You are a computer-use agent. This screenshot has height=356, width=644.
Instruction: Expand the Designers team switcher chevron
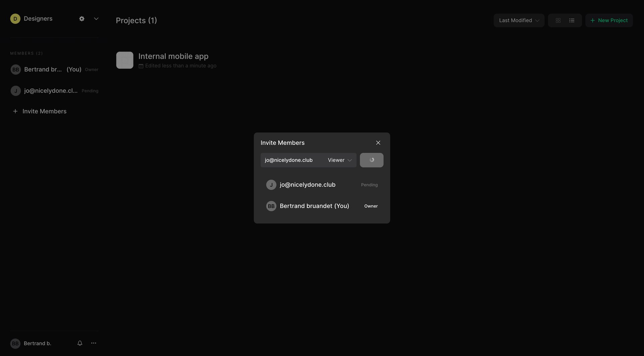96,18
